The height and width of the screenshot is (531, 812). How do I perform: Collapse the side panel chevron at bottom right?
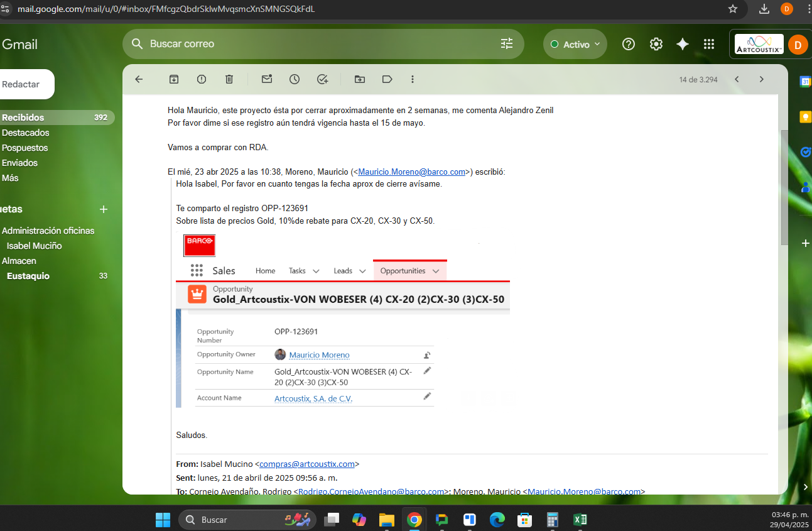pyautogui.click(x=806, y=487)
